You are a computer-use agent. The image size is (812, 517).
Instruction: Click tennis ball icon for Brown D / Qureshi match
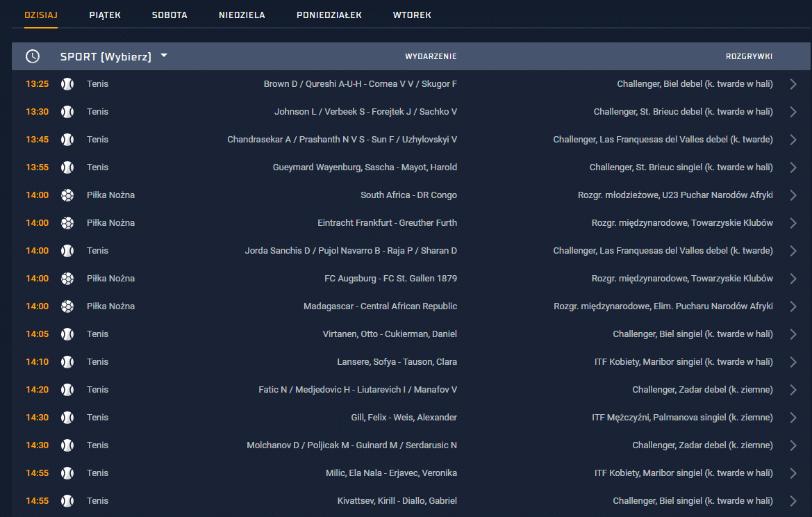[67, 84]
